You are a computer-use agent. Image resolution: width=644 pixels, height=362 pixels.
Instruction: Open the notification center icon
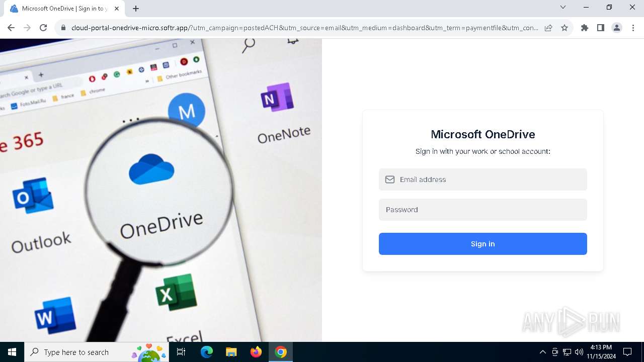(627, 352)
